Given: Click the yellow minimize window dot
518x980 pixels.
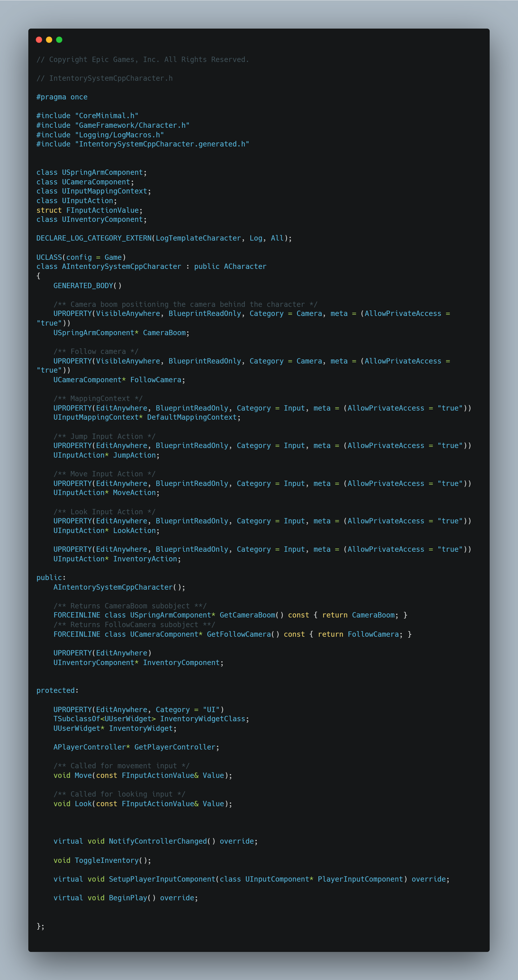Looking at the screenshot, I should [49, 39].
